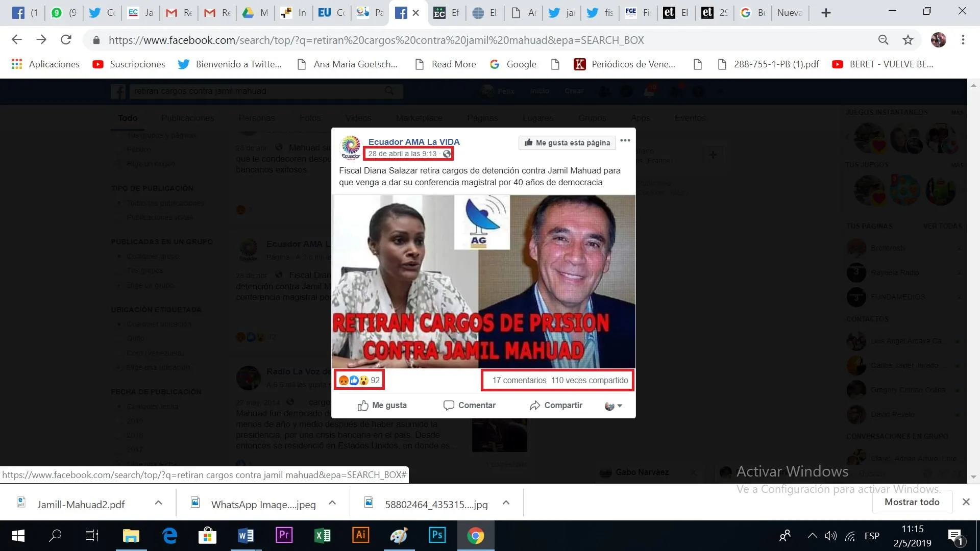980x551 pixels.
Task: Click the Me gusta thumbs-up icon
Action: [x=363, y=406]
